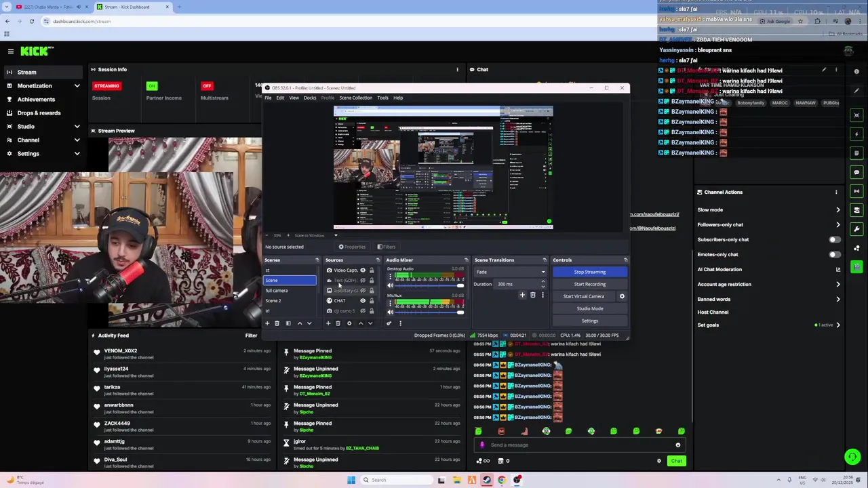
Task: Reload the browser page
Action: click(x=31, y=21)
